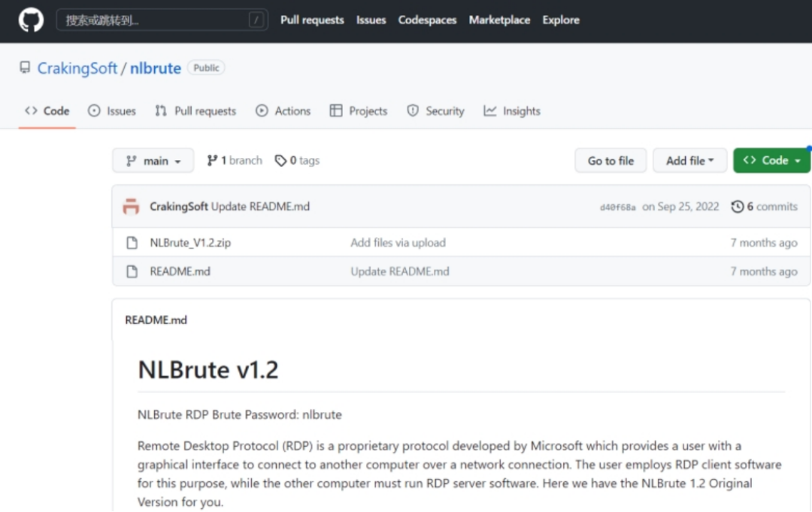Click the Code tab angle-brackets icon
This screenshot has width=812, height=512.
click(x=31, y=111)
